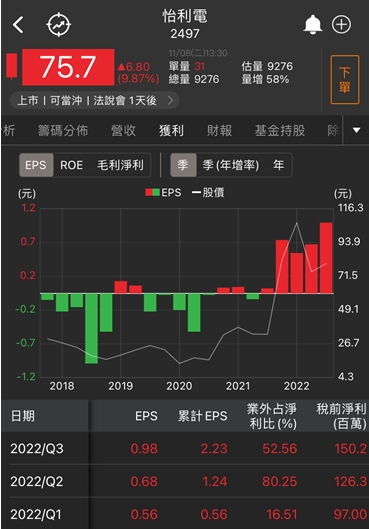Viewport: 369px width, 529px height.
Task: Switch to the 營收 tab
Action: (123, 131)
